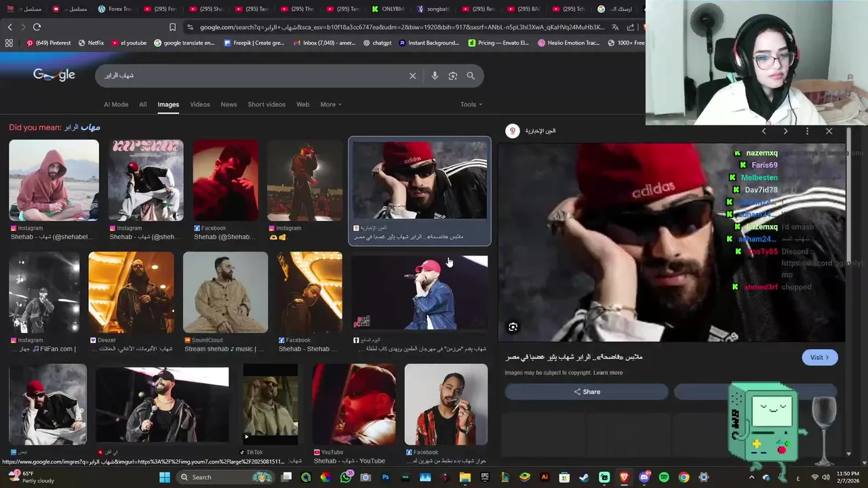Reload the current page
This screenshot has height=488, width=868.
(37, 27)
